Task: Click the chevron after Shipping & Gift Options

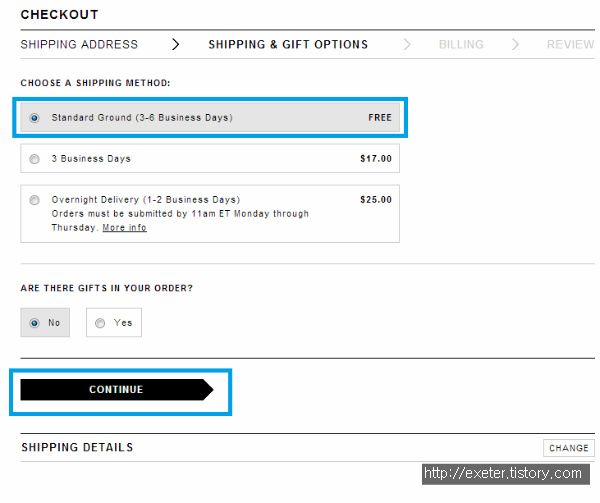Action: (407, 44)
